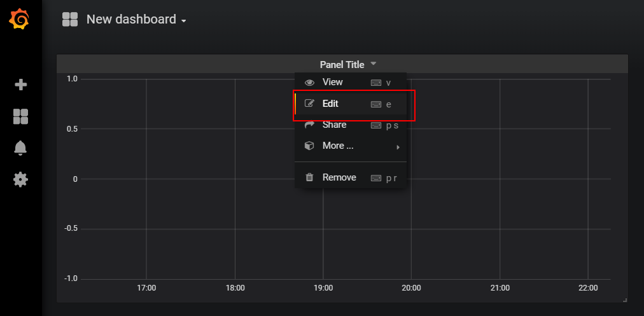This screenshot has height=316, width=644.
Task: Click the New dashboard title text
Action: click(131, 19)
